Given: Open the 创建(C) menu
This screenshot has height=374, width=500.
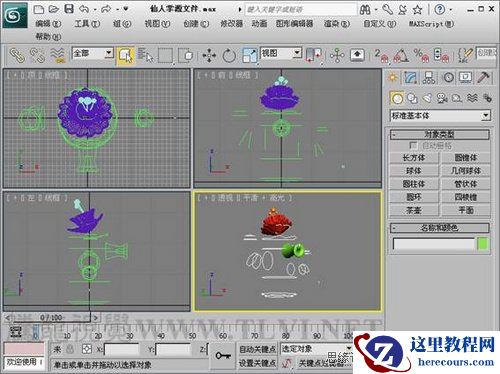Looking at the screenshot, I should click(x=196, y=24).
